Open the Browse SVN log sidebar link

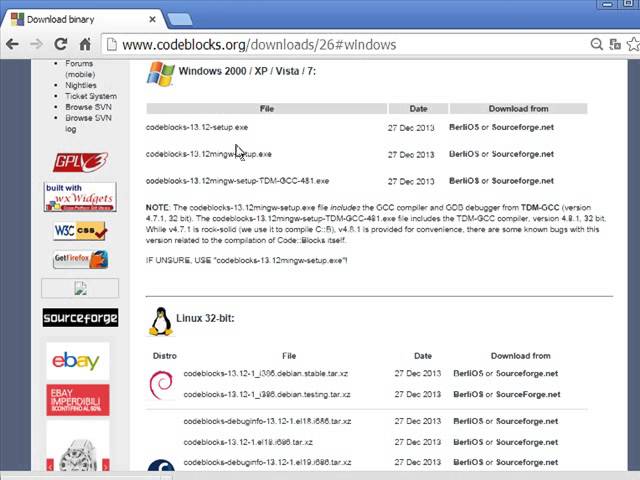click(x=88, y=123)
